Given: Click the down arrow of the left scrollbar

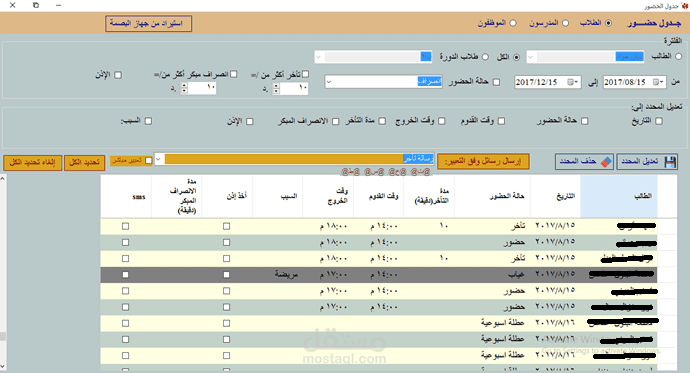Looking at the screenshot, I should point(3,366).
